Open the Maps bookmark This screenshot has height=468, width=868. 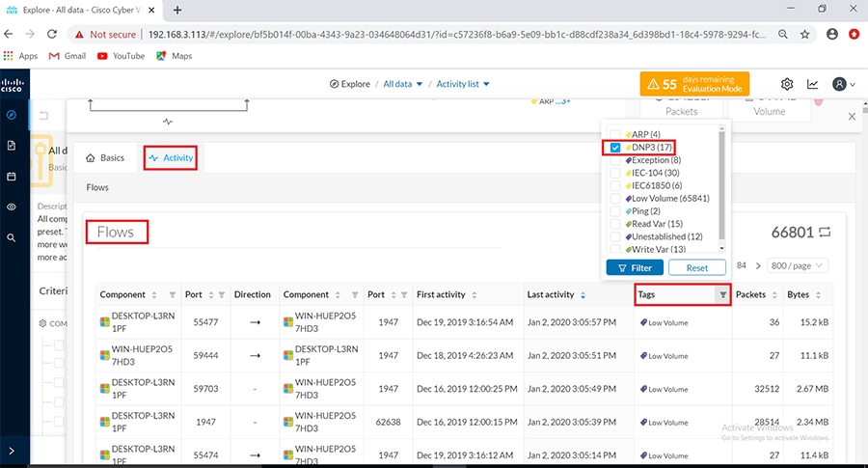click(x=175, y=56)
